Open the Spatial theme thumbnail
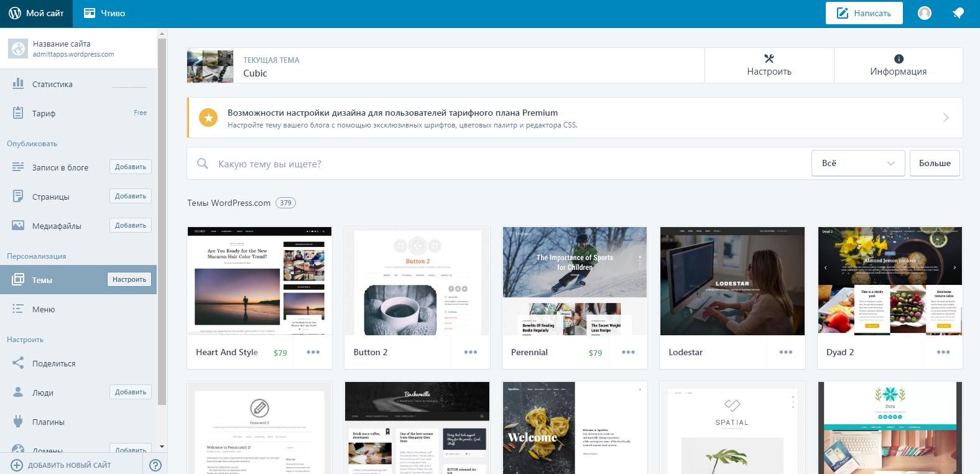This screenshot has height=474, width=980. 733,428
